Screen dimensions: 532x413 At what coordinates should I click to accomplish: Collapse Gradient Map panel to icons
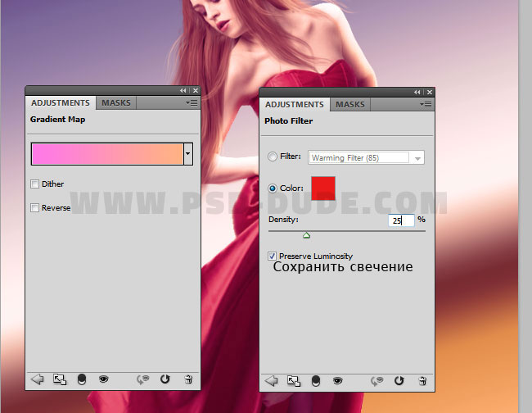click(183, 91)
